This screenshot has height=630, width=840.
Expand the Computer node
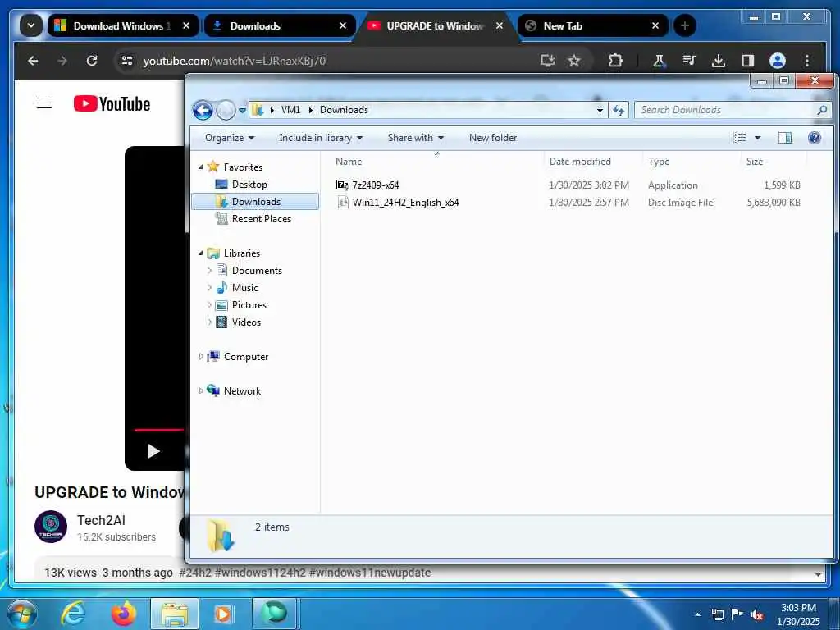201,356
